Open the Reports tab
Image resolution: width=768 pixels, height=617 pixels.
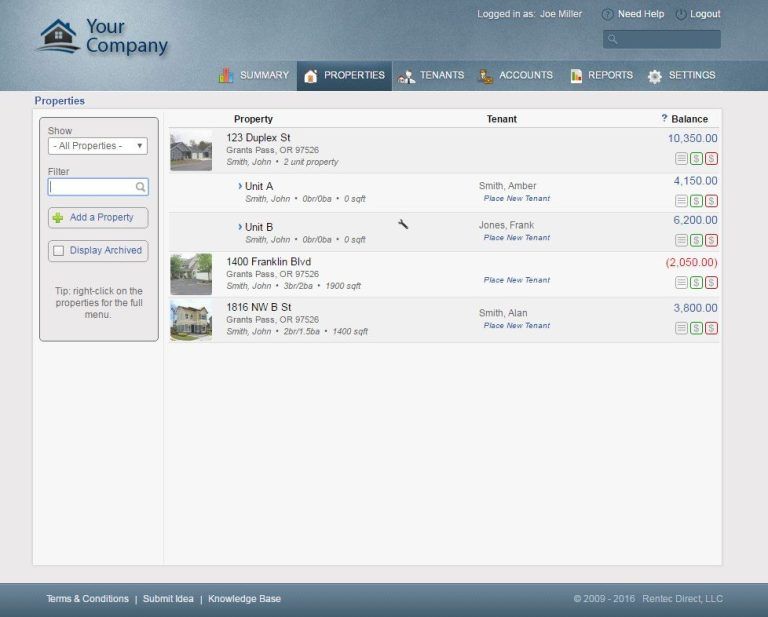[601, 75]
